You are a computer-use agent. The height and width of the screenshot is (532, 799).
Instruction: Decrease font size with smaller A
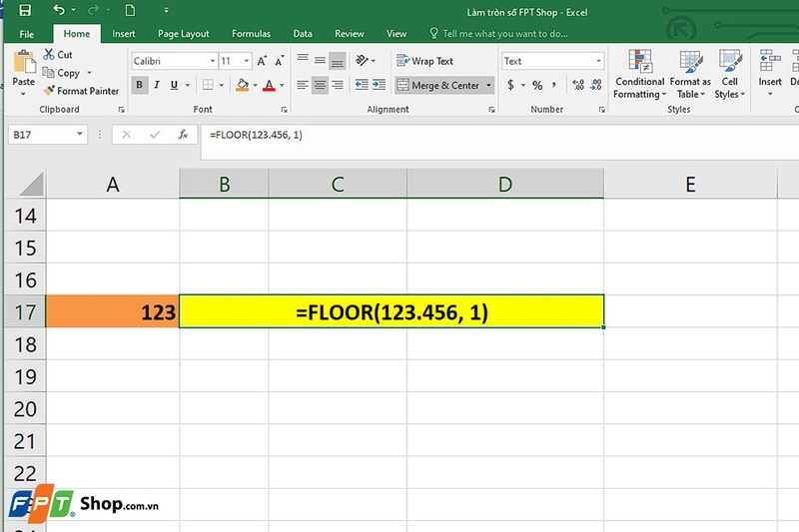[x=280, y=61]
